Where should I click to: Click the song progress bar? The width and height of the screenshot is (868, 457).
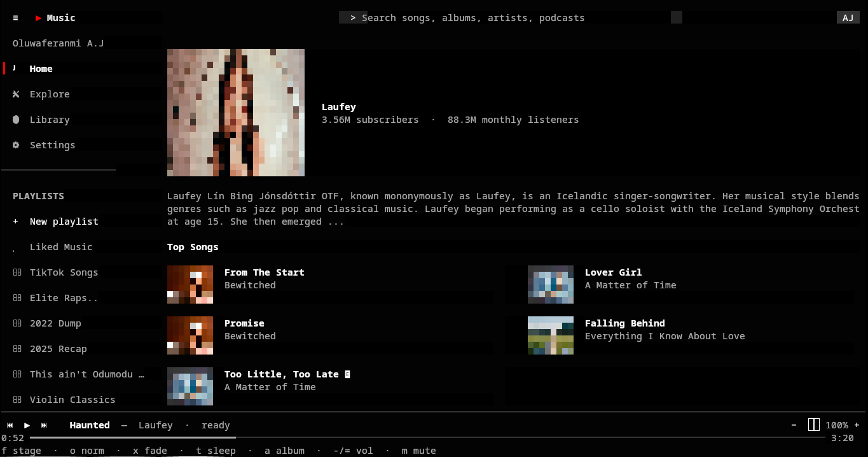coord(427,438)
